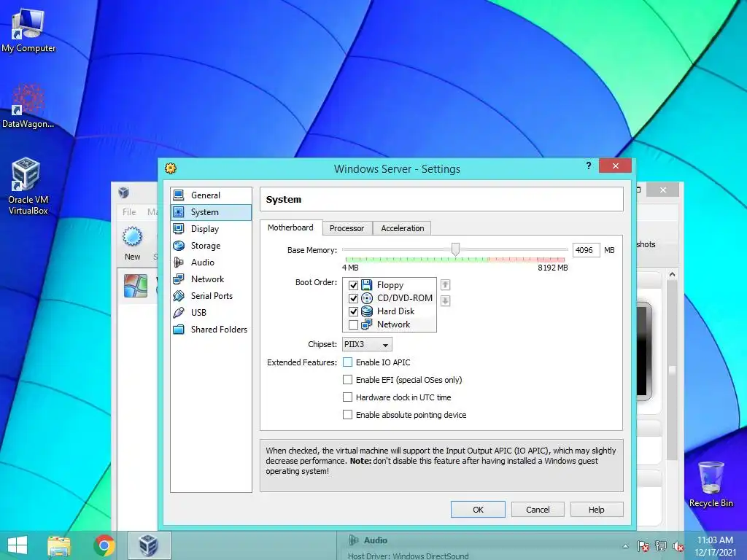Image resolution: width=747 pixels, height=560 pixels.
Task: Open Oracle VM VirtualBox desktop shortcut
Action: click(x=28, y=186)
